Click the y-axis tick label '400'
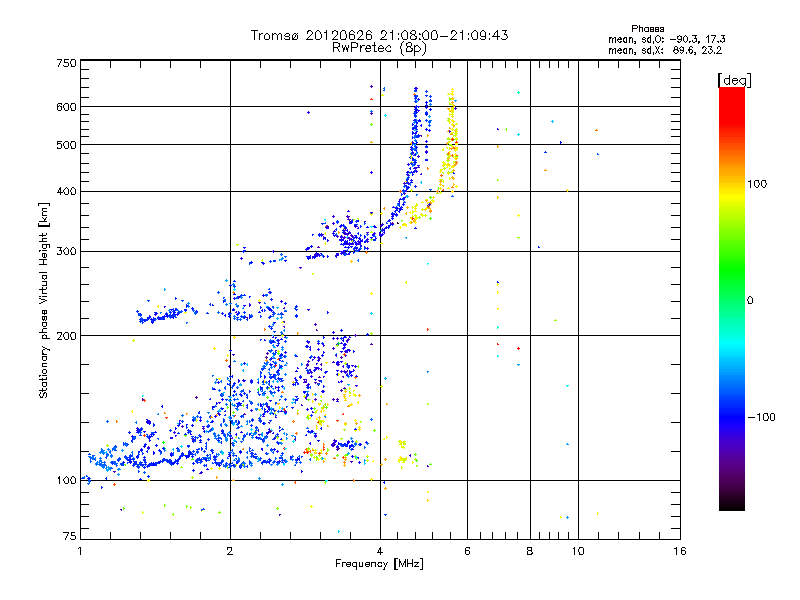 click(x=66, y=192)
